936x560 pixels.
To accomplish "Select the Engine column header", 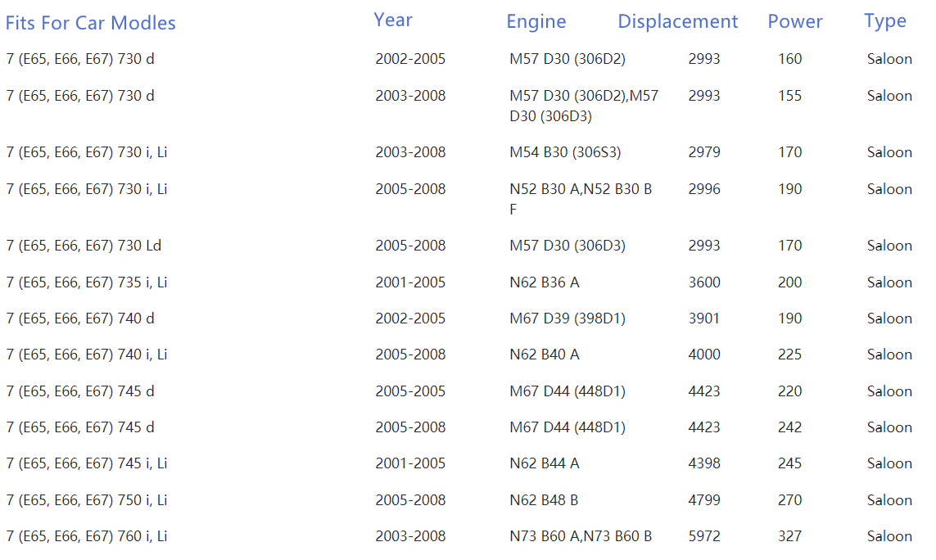I will click(x=536, y=22).
